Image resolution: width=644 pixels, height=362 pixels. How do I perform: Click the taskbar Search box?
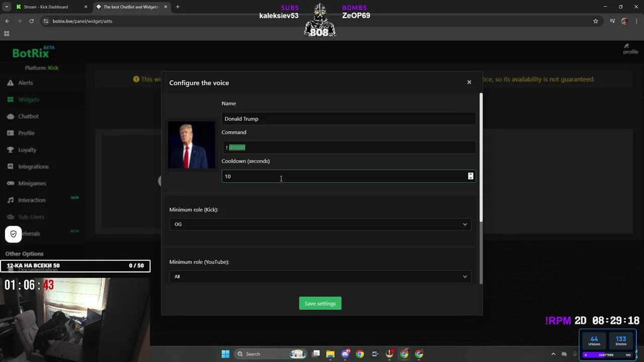(271, 354)
